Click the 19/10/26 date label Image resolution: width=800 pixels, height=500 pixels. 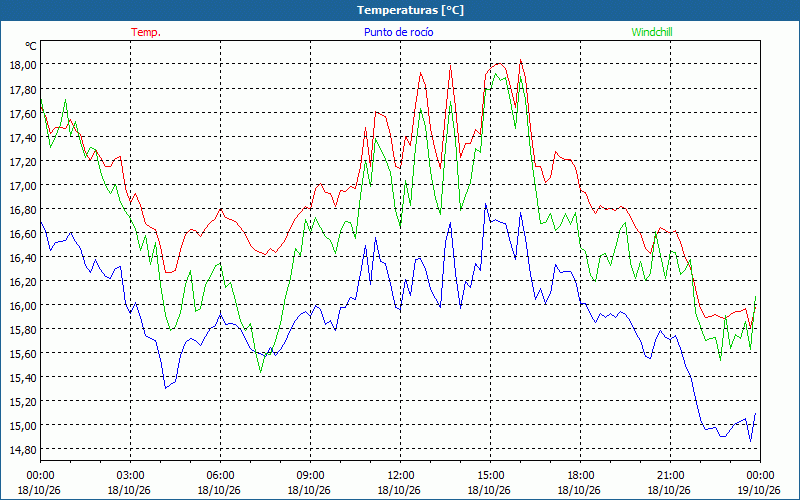tap(760, 490)
